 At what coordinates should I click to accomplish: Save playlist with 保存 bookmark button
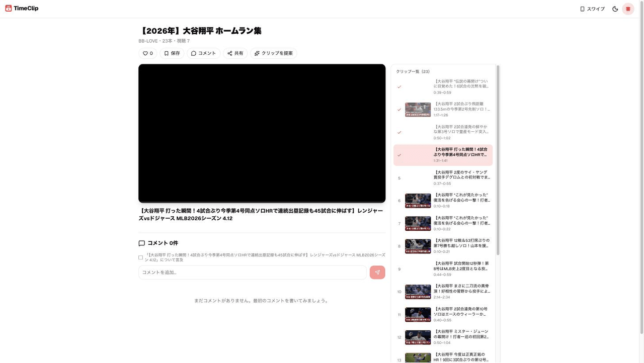[x=172, y=53]
